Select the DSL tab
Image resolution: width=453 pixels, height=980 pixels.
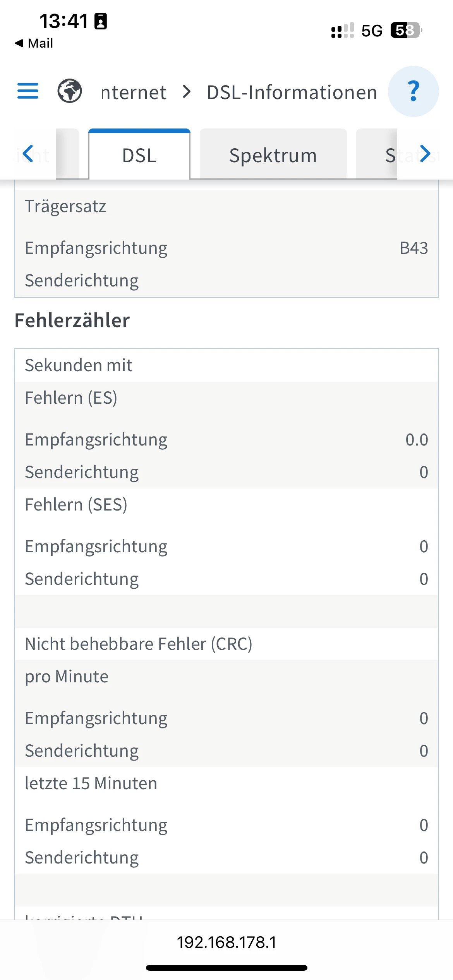coord(139,156)
